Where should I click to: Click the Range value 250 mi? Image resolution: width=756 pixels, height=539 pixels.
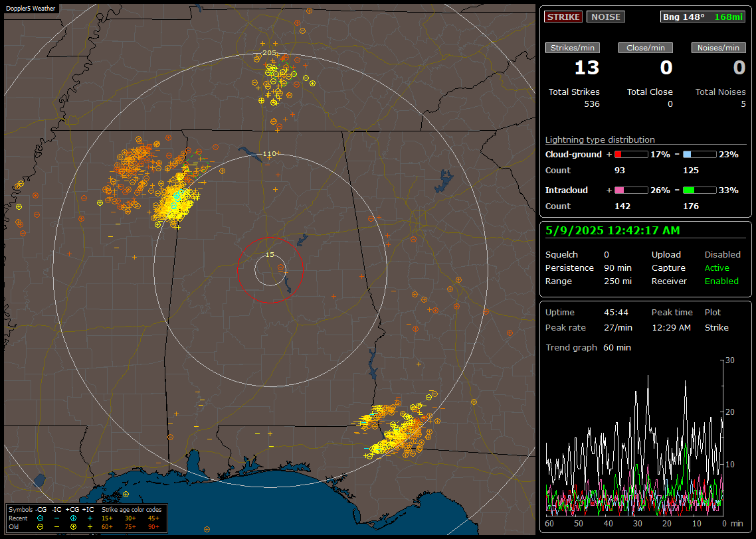pyautogui.click(x=618, y=281)
